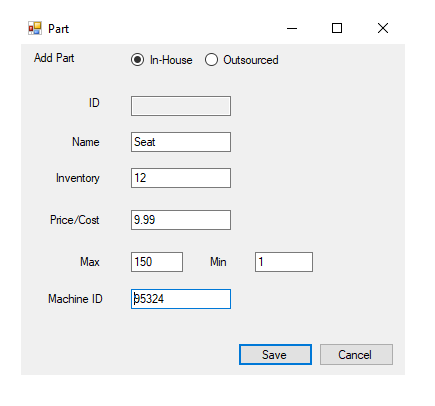
Task: Click the Machine ID field with 95324
Action: [x=181, y=299]
